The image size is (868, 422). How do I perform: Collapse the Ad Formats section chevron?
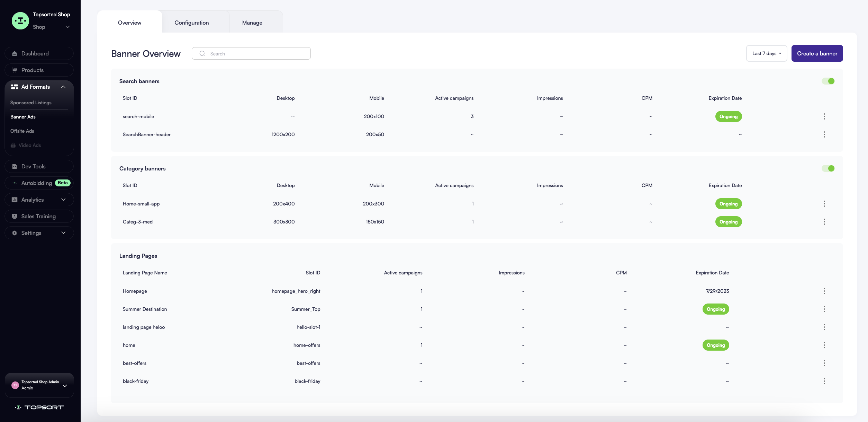[63, 87]
